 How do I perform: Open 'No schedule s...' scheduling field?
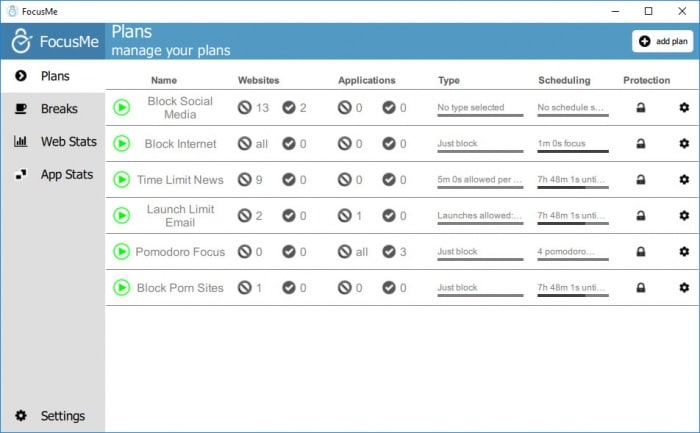[x=573, y=108]
